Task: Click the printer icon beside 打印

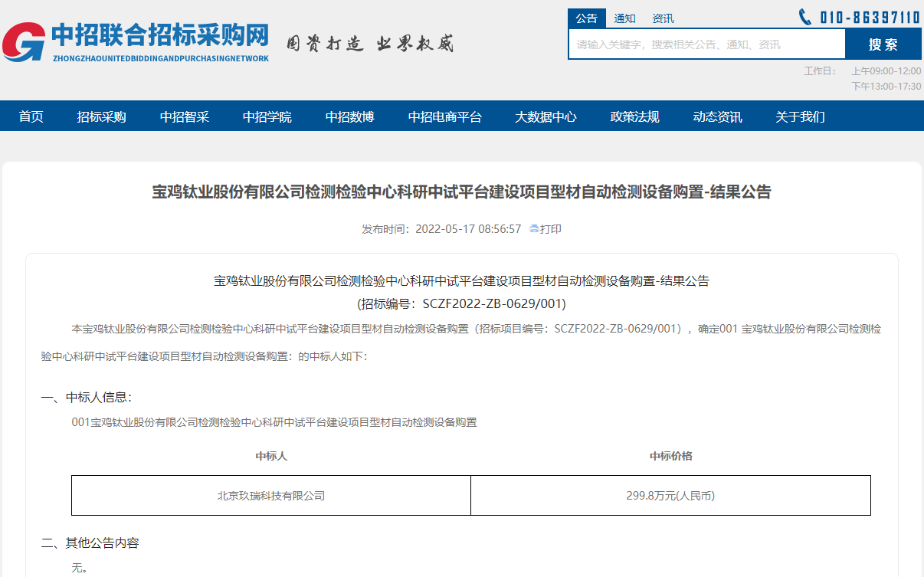Action: 534,229
